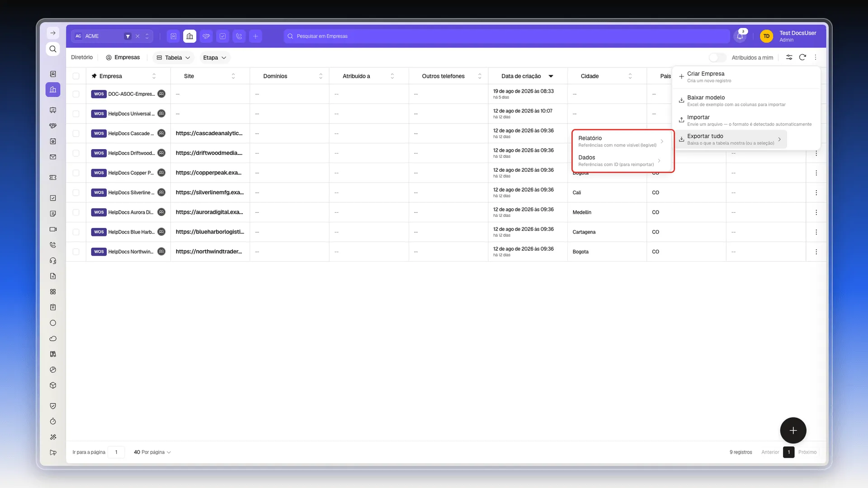The width and height of the screenshot is (868, 488).
Task: Expand sidebar with the arrow icon
Action: click(x=53, y=33)
